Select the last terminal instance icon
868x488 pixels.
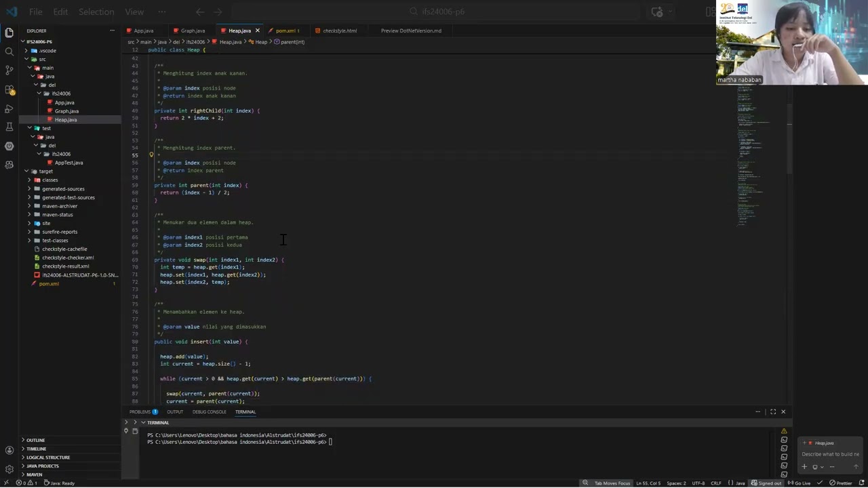784,474
